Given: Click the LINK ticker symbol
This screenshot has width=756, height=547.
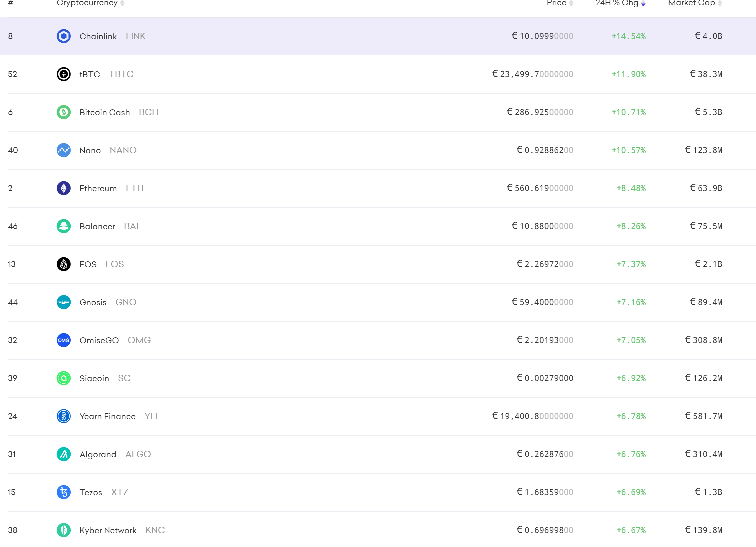Looking at the screenshot, I should coord(136,36).
